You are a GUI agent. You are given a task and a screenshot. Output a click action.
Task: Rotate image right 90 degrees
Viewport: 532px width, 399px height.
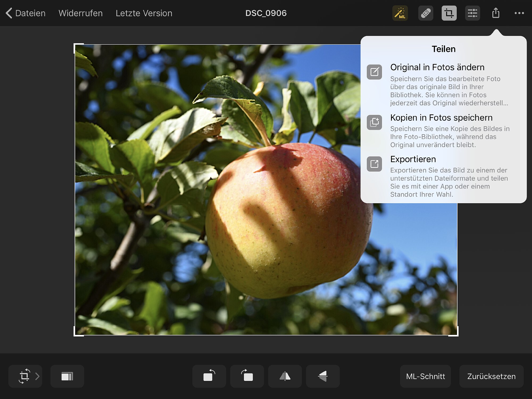click(247, 376)
